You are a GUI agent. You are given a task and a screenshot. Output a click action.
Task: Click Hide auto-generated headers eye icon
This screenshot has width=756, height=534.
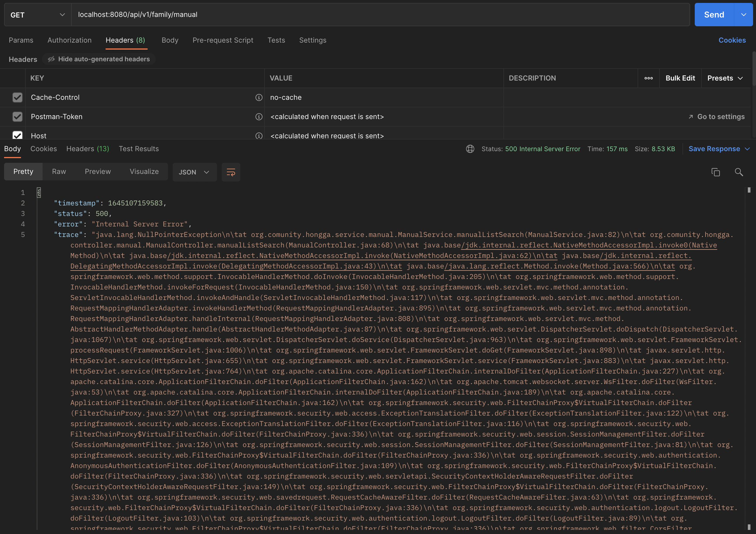tap(51, 59)
